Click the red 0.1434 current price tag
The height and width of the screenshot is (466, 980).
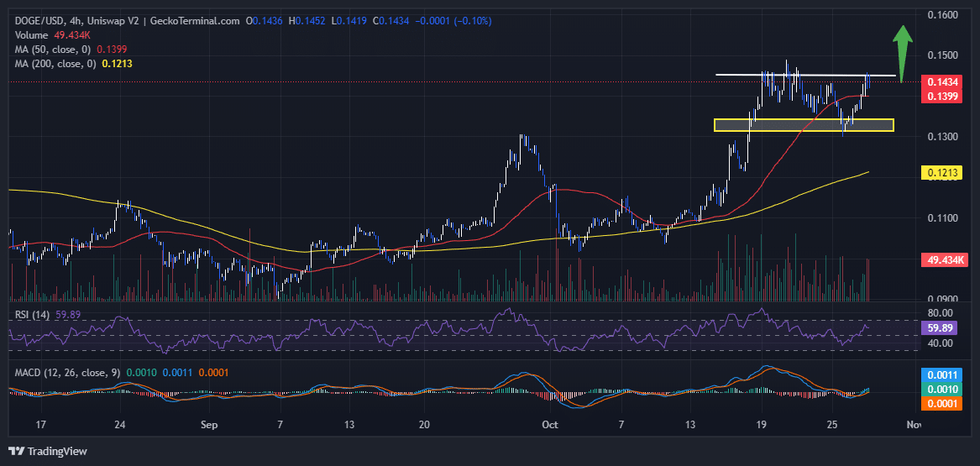pyautogui.click(x=941, y=82)
